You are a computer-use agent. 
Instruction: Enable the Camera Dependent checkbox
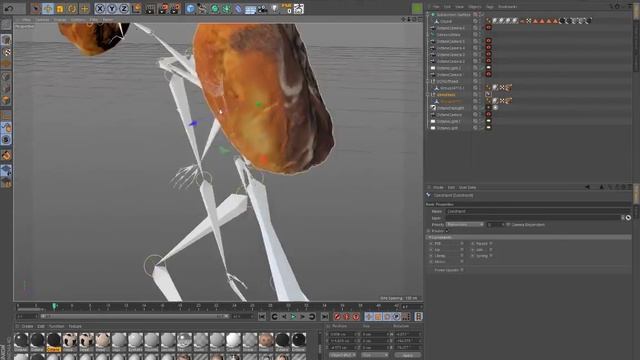[508, 224]
